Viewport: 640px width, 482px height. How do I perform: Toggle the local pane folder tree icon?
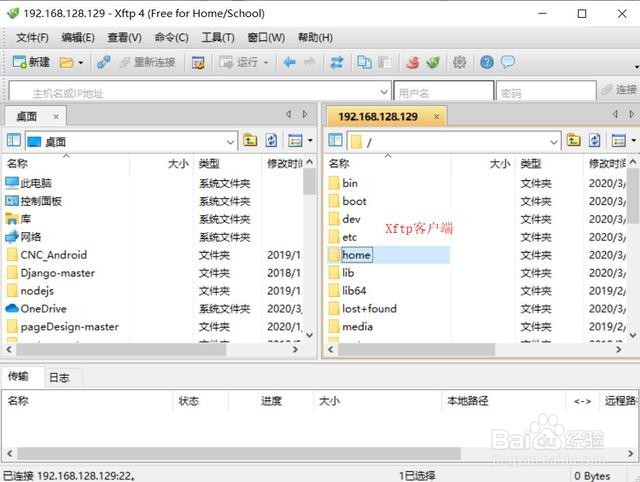pyautogui.click(x=13, y=141)
